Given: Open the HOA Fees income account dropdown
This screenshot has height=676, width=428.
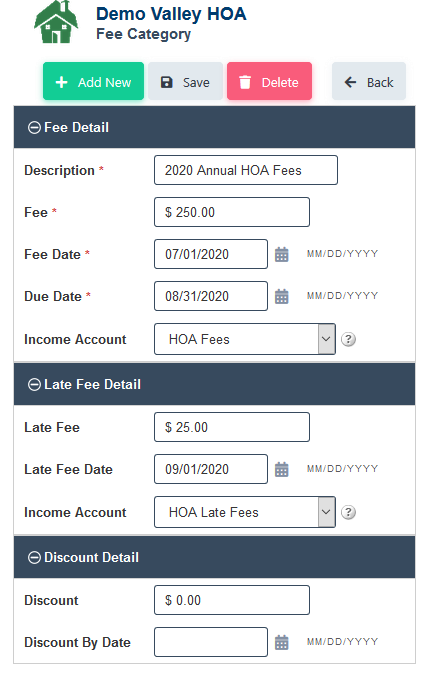Looking at the screenshot, I should click(x=245, y=339).
